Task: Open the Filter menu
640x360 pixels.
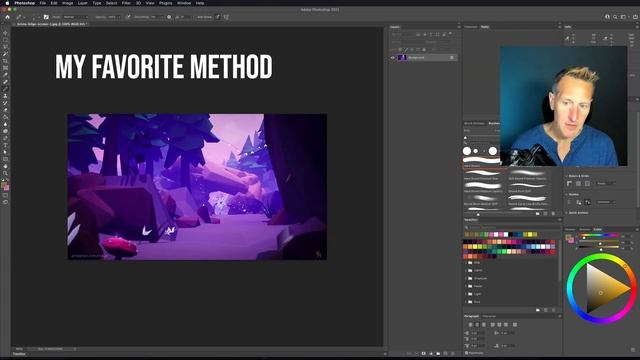Action: (126, 3)
